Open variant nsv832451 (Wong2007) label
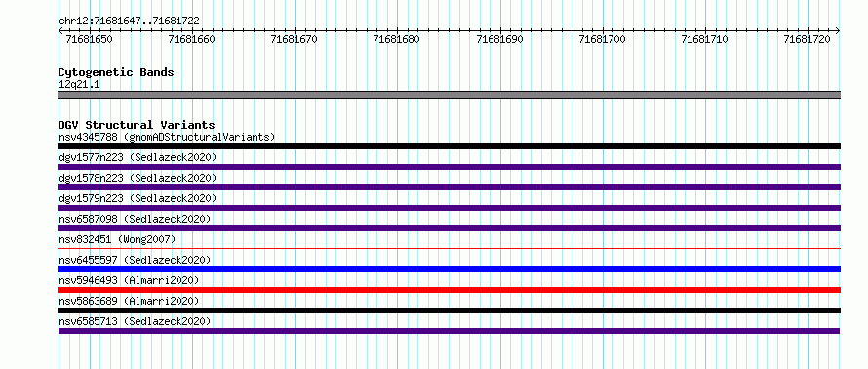This screenshot has height=369, width=868. (117, 239)
